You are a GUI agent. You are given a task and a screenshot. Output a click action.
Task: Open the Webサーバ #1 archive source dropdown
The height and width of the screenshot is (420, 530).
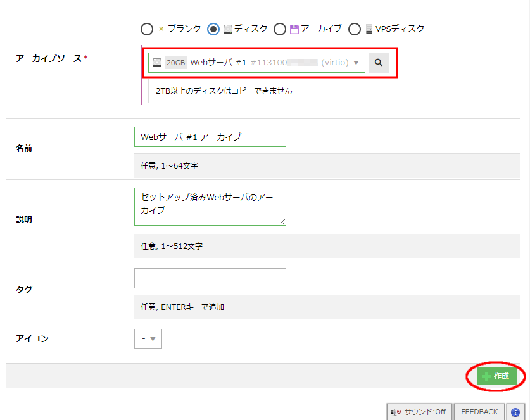click(x=256, y=63)
